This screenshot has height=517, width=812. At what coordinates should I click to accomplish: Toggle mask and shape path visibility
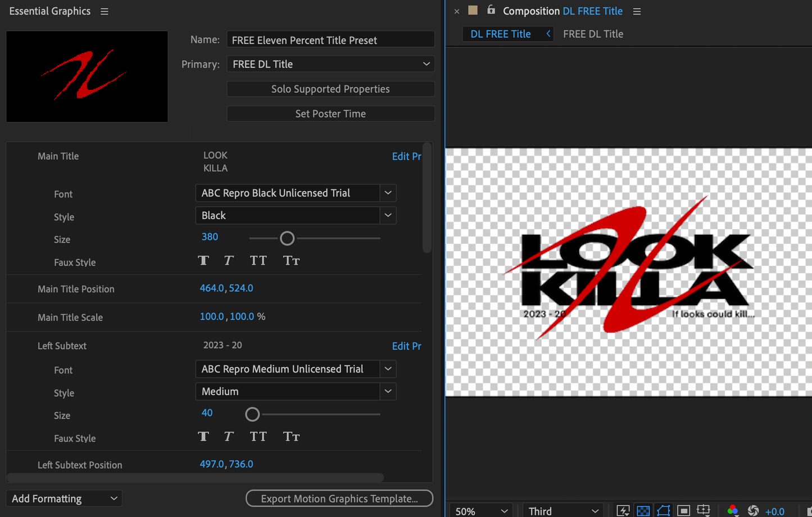tap(663, 510)
